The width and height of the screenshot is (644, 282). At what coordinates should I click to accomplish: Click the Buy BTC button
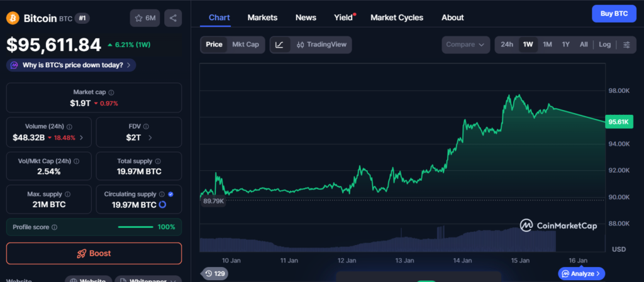pyautogui.click(x=614, y=13)
